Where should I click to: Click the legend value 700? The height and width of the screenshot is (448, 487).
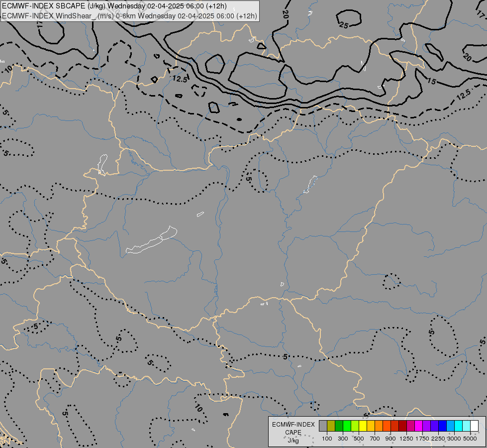[375, 439]
